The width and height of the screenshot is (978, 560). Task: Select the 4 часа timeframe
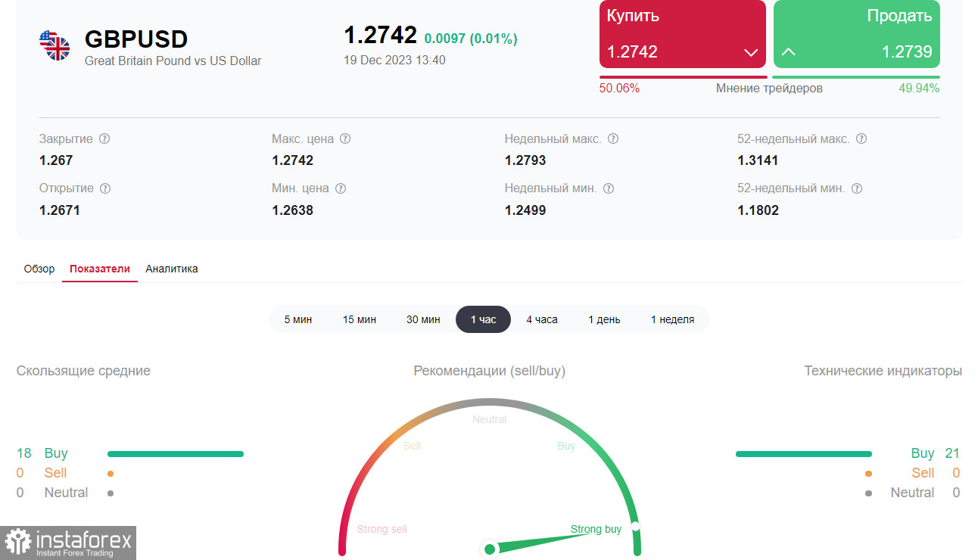pyautogui.click(x=542, y=319)
